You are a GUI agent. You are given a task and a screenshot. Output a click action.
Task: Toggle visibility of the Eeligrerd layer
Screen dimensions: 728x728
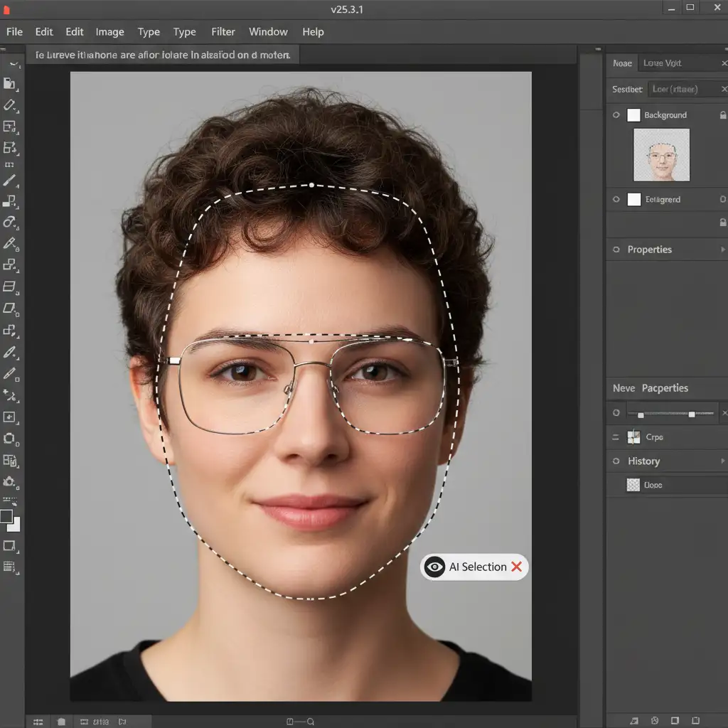616,200
